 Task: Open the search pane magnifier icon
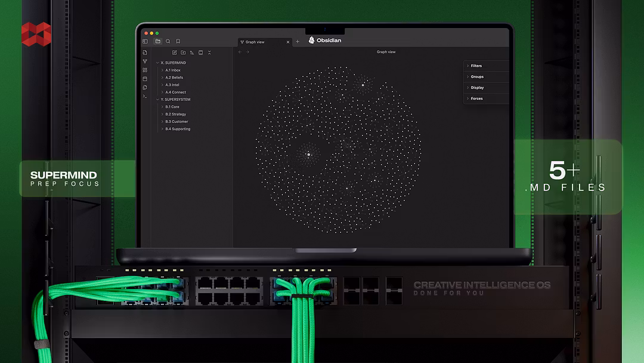[x=168, y=42]
